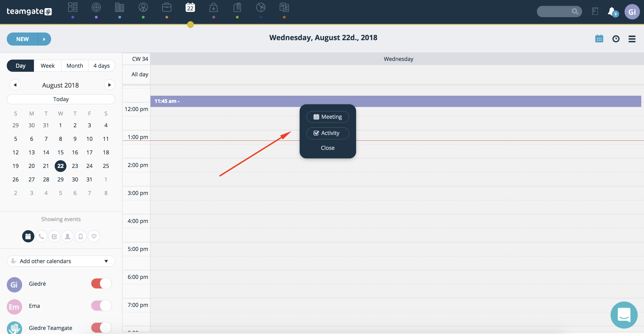
Task: Click the clock icon in the header
Action: pyautogui.click(x=616, y=39)
